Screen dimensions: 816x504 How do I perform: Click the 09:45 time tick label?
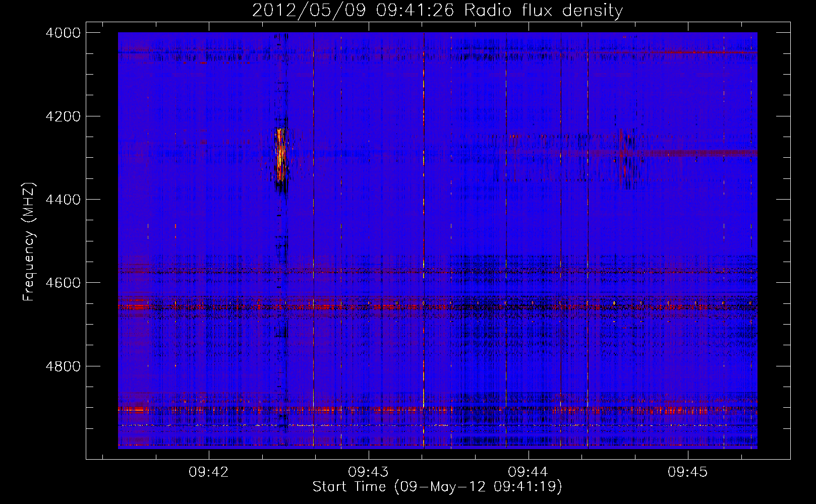coord(688,472)
